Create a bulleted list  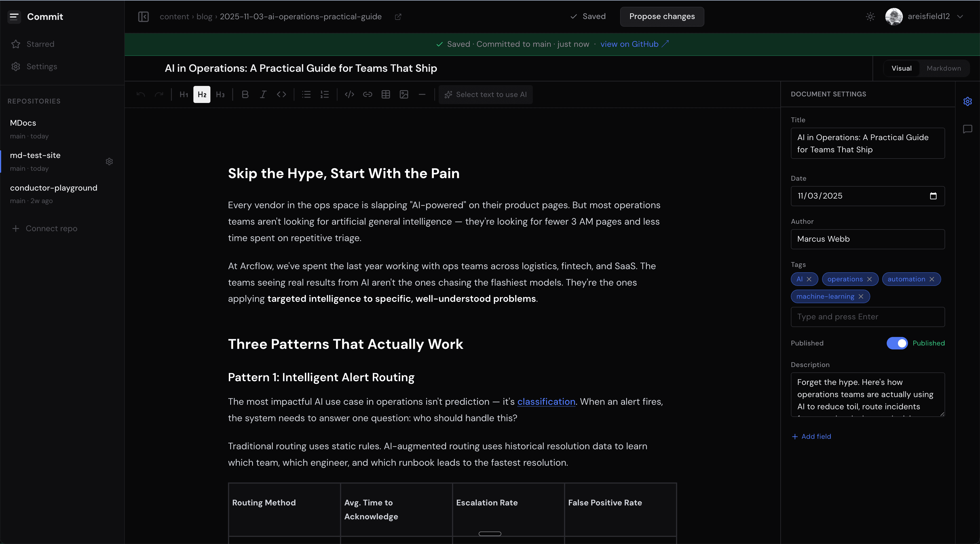point(306,94)
